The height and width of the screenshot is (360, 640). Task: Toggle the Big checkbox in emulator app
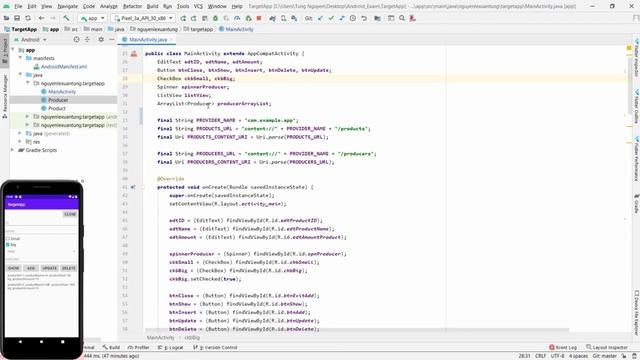[x=8, y=245]
